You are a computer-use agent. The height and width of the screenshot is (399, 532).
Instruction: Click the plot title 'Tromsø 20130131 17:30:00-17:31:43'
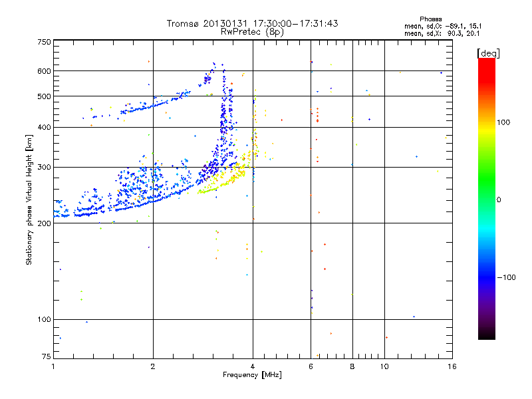pyautogui.click(x=252, y=23)
